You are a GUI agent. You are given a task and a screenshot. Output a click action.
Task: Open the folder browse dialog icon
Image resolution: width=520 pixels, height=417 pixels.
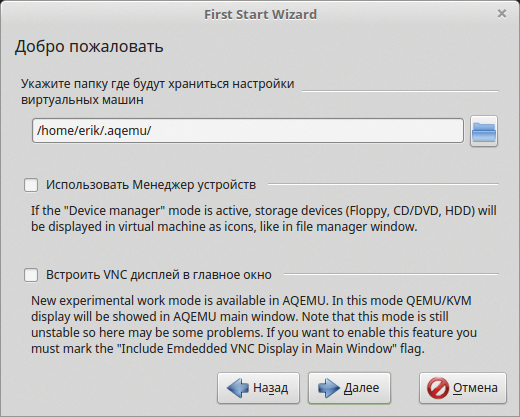pyautogui.click(x=484, y=131)
